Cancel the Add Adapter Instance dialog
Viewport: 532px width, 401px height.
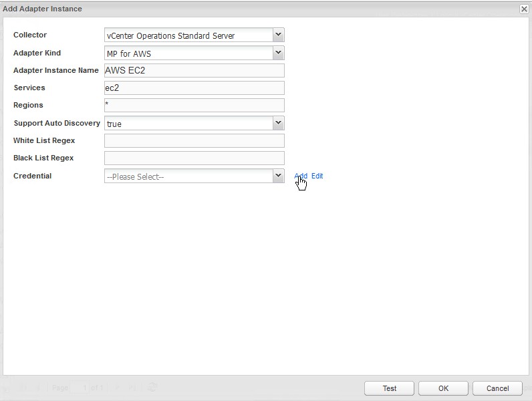(x=497, y=388)
